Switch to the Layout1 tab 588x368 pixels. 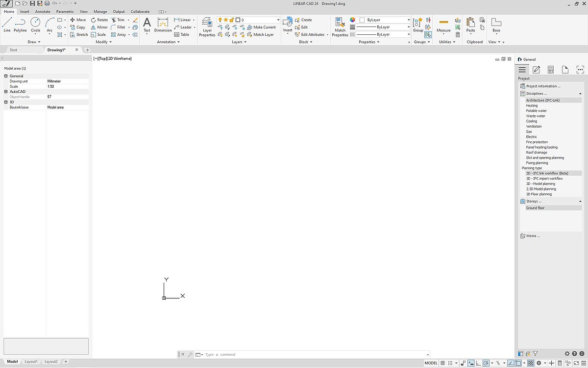(31, 362)
